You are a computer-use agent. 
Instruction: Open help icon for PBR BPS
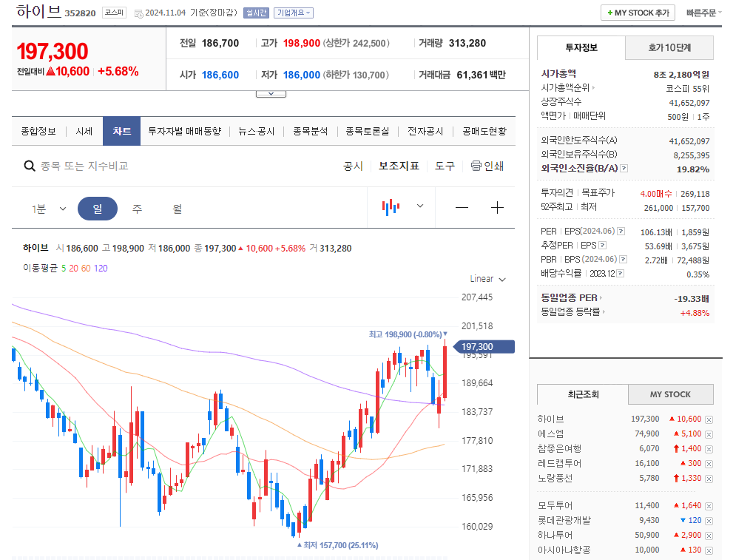(x=623, y=259)
